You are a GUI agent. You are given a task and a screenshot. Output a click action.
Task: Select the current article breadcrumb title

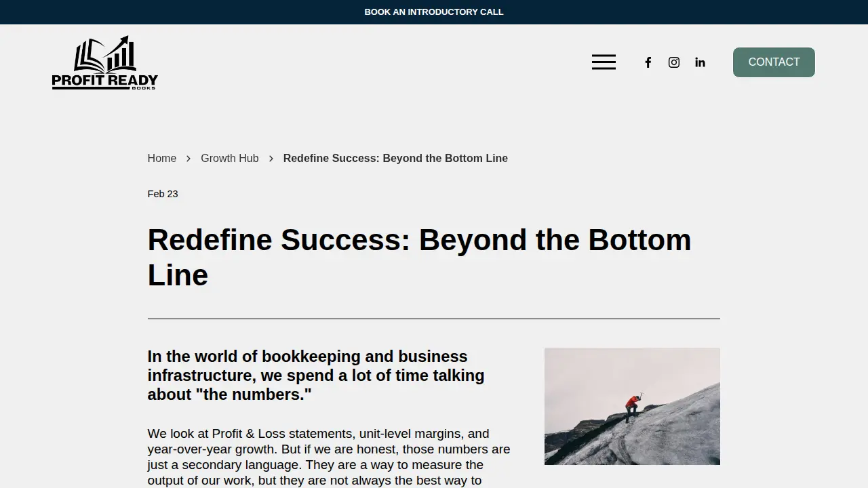pos(395,158)
